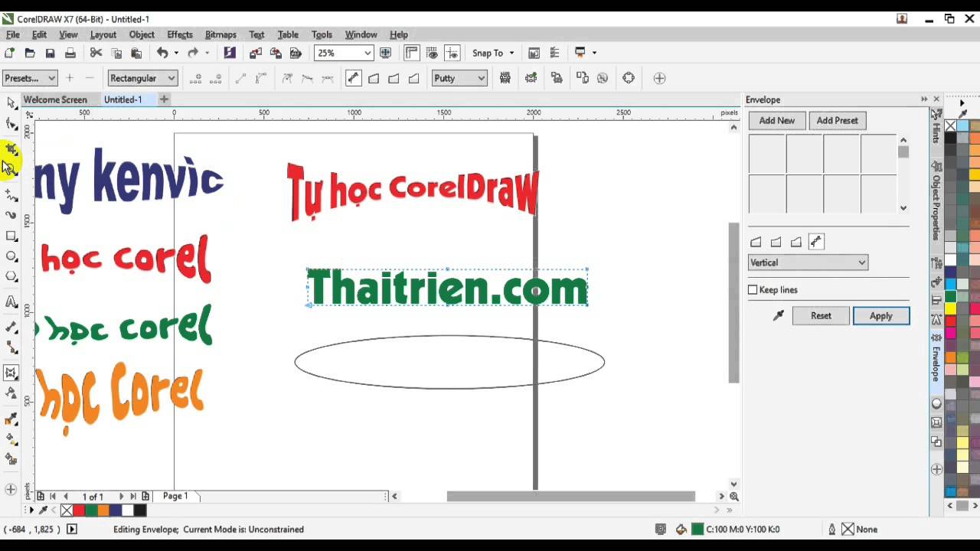
Task: Click eyedropper icon beside Reset button
Action: pyautogui.click(x=779, y=315)
